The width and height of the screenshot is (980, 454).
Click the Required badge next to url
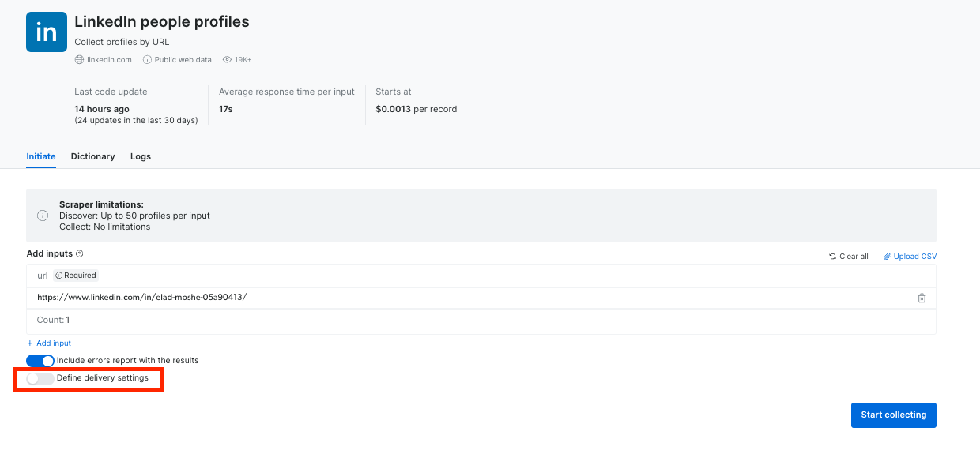pos(76,276)
